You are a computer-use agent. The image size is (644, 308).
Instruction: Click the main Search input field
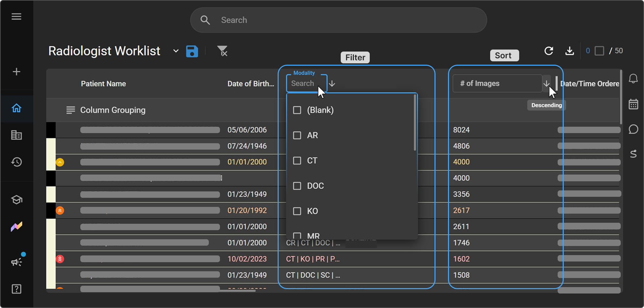[x=339, y=20]
